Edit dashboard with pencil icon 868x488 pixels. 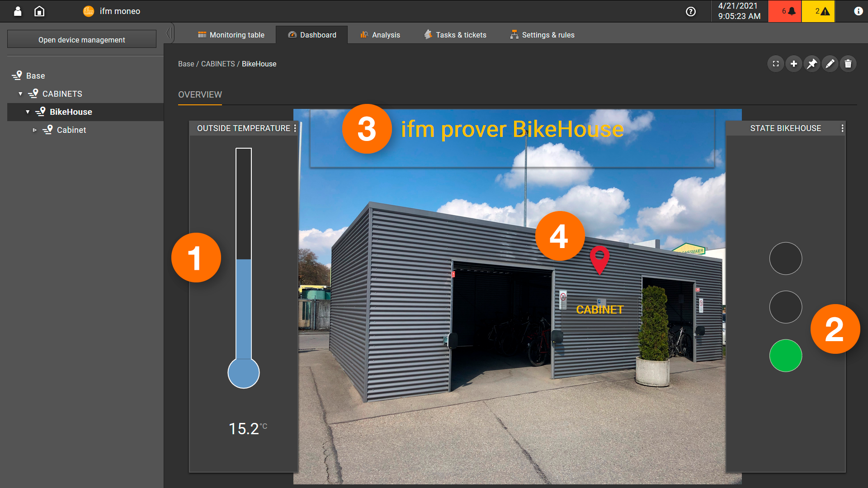point(830,64)
